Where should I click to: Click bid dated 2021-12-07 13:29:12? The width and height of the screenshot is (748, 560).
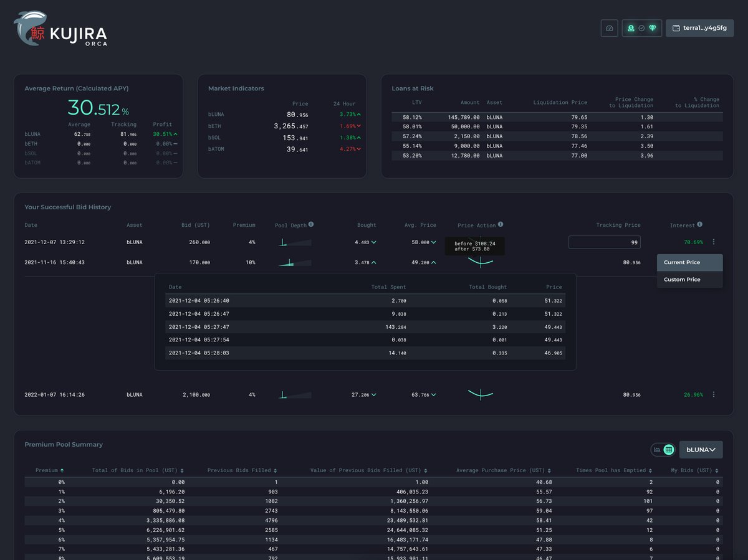(54, 242)
